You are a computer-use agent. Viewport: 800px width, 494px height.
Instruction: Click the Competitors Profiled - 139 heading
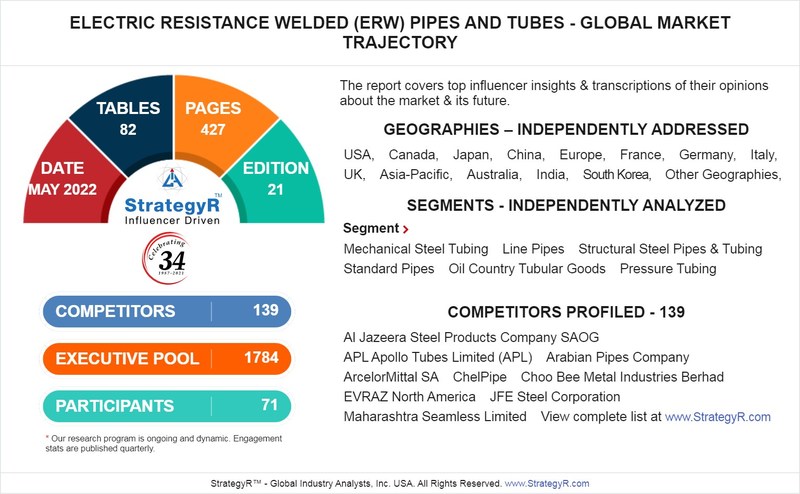[x=566, y=312]
